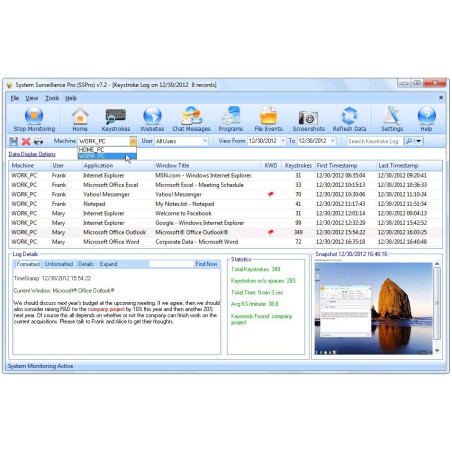
Task: Click the Log Details find text field
Action: click(x=171, y=264)
